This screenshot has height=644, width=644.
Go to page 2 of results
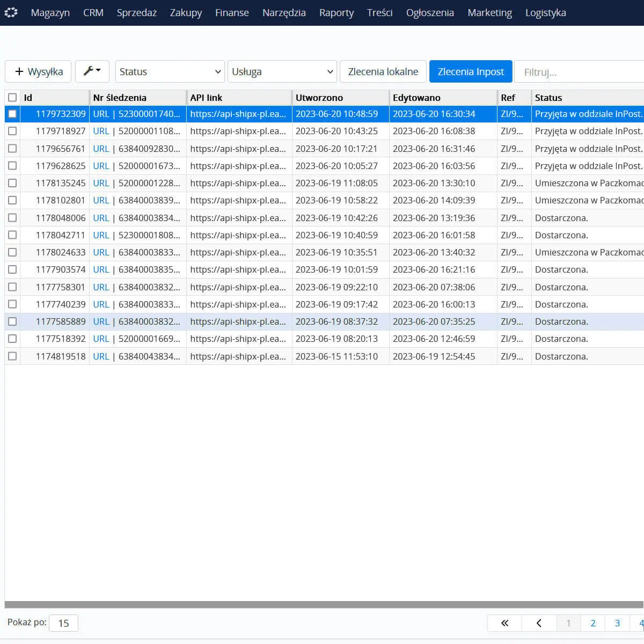[593, 623]
